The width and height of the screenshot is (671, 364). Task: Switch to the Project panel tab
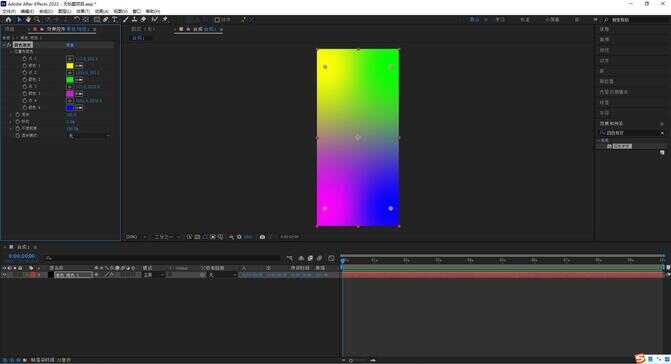(x=9, y=29)
